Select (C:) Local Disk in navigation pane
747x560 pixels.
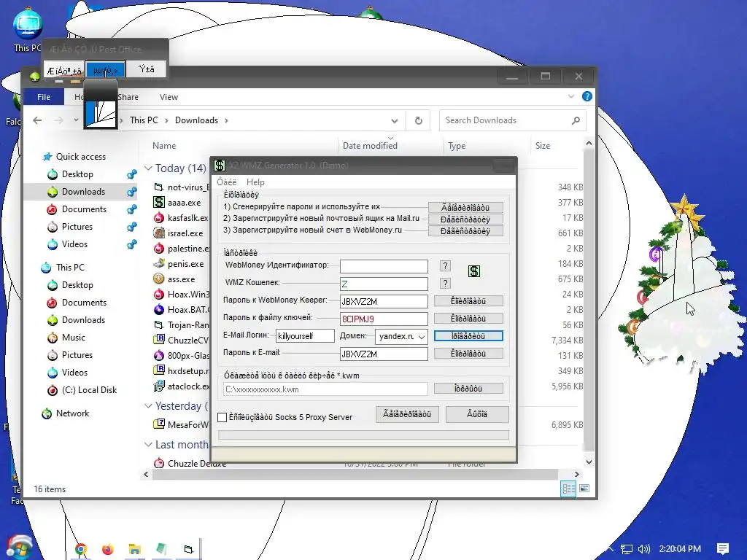point(89,390)
